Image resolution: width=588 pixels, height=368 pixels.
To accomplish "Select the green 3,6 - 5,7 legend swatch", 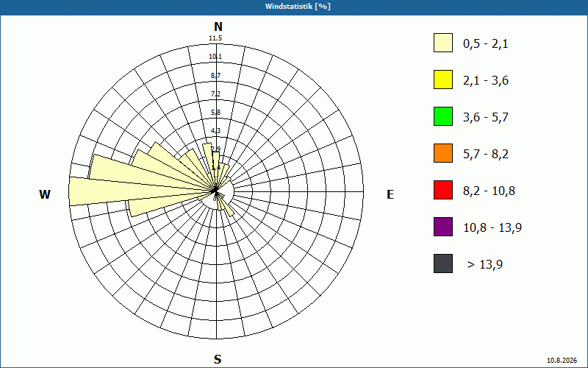I will (443, 116).
